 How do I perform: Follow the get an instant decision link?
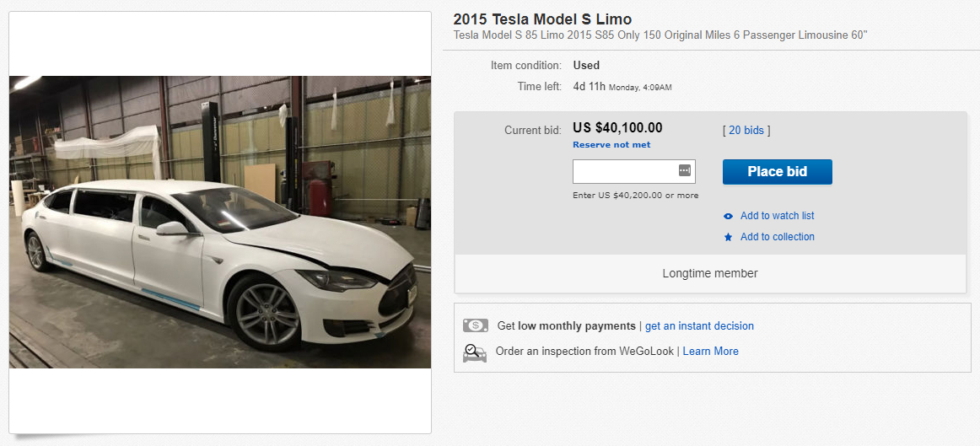point(699,325)
